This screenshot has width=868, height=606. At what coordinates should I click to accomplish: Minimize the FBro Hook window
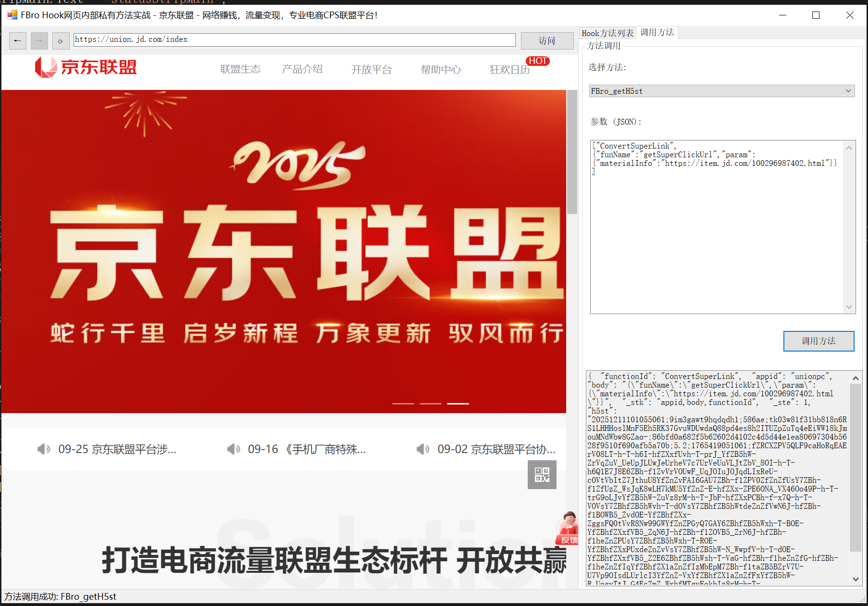(x=782, y=15)
